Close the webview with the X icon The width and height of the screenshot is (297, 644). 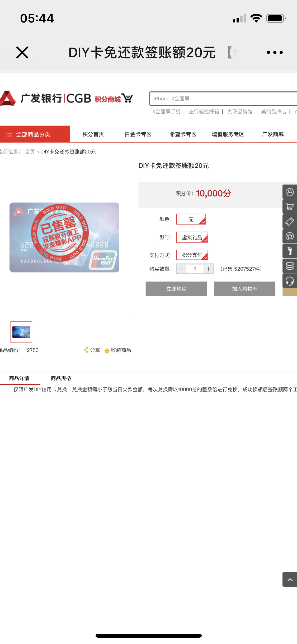click(x=22, y=52)
